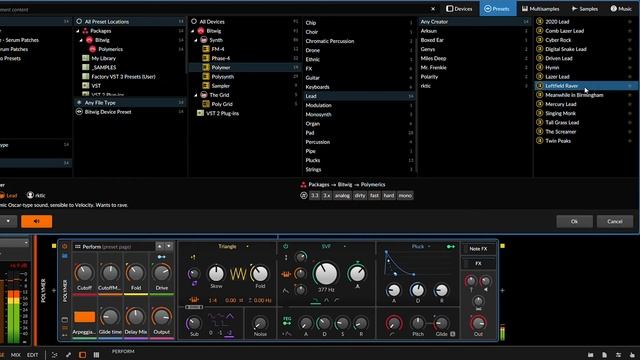The height and width of the screenshot is (360, 640).
Task: Click the device panel square icon in footer
Action: coord(82,355)
